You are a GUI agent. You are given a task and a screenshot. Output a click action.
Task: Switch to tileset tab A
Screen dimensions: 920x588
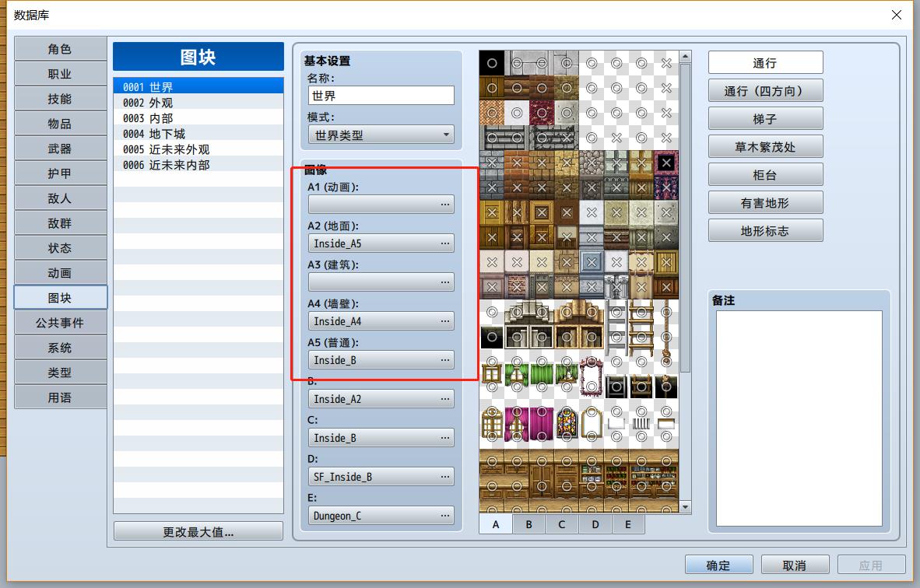(496, 524)
